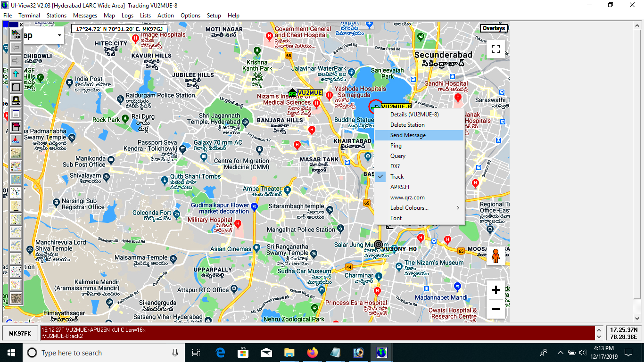Open the Terminal menu
The width and height of the screenshot is (644, 362).
[x=29, y=16]
